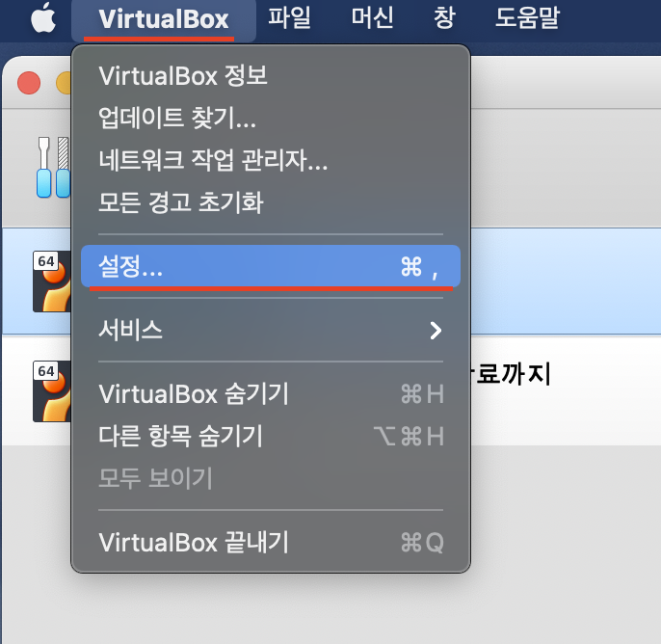Screen dimensions: 661x644
Task: Open the 도움말 menu
Action: (x=527, y=17)
